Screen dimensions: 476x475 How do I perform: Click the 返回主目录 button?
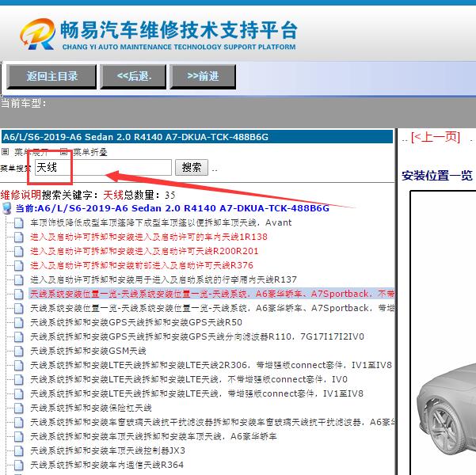pyautogui.click(x=51, y=77)
